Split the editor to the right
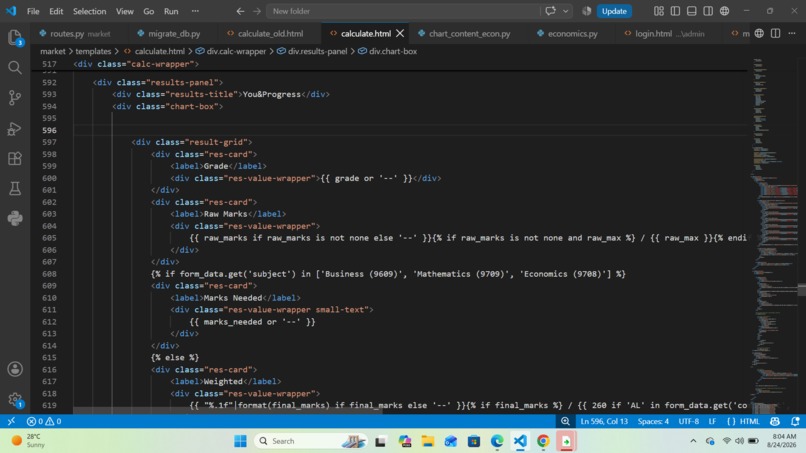 [775, 33]
